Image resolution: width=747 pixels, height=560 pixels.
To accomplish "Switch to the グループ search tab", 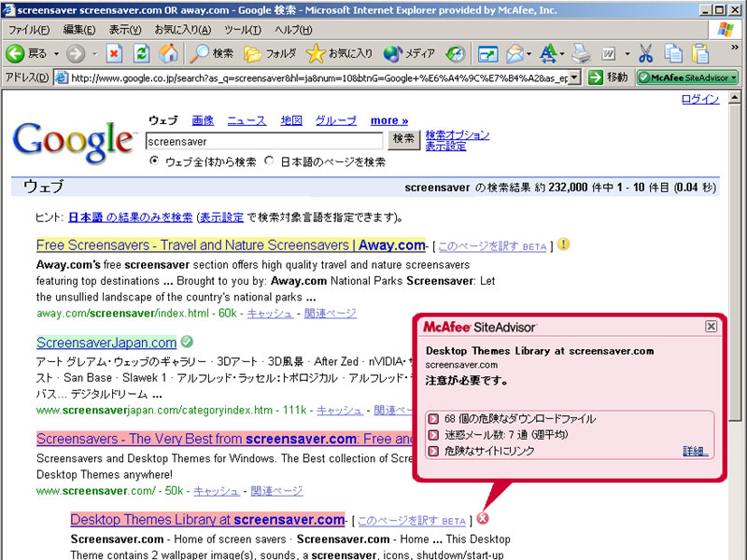I will tap(336, 120).
